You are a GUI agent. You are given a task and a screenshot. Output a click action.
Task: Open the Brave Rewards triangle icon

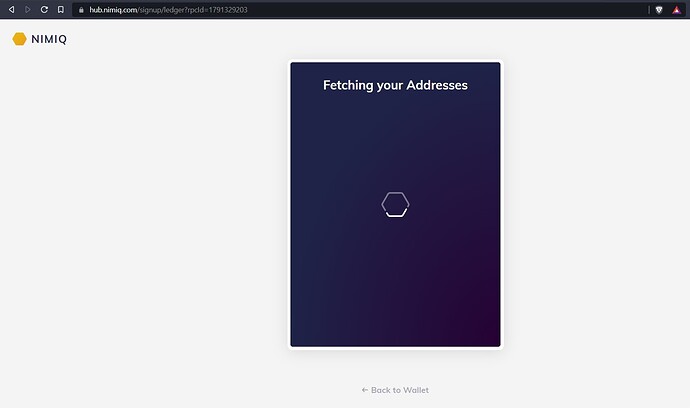coord(676,10)
